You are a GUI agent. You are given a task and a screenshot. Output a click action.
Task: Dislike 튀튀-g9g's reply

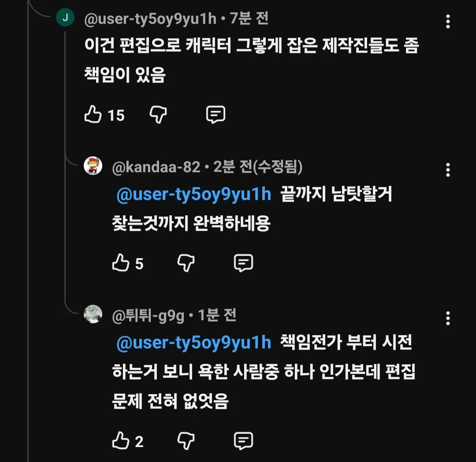pyautogui.click(x=186, y=440)
